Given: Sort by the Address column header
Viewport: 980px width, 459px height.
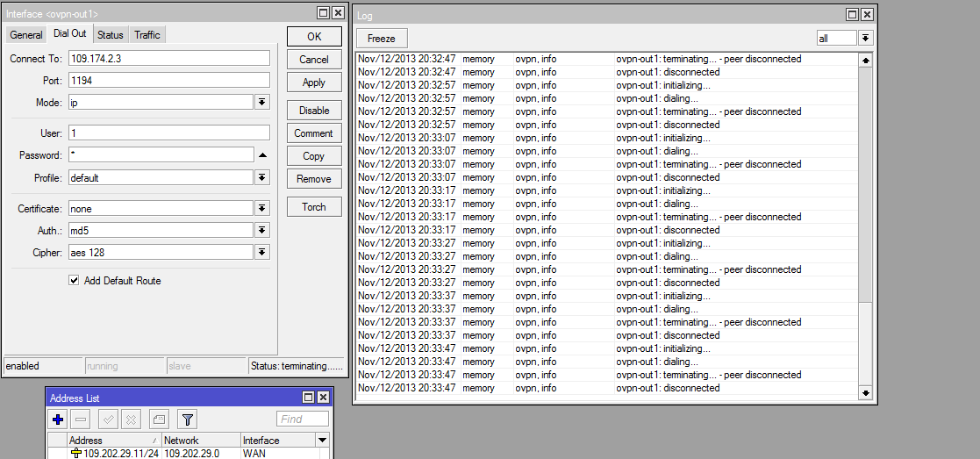Looking at the screenshot, I should click(x=114, y=441).
